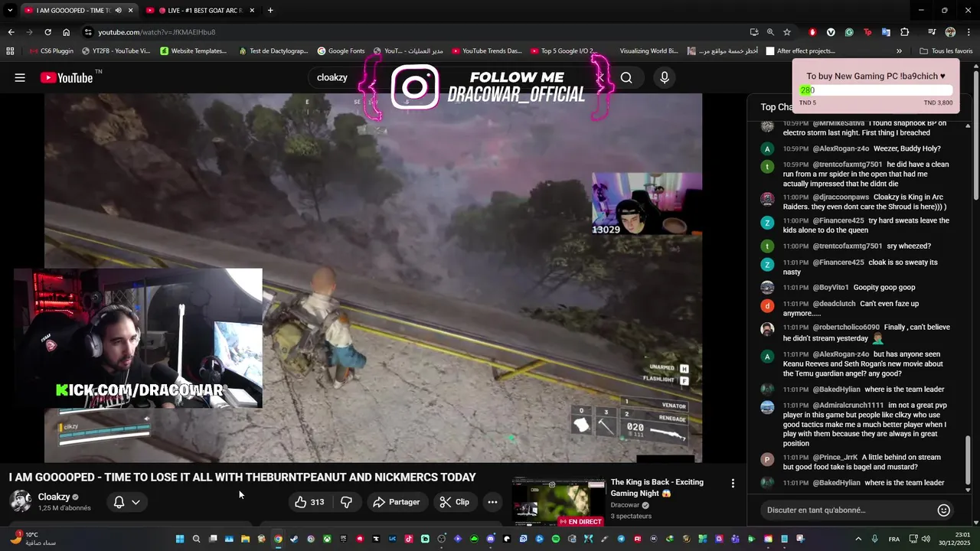Reload the page
Image resolution: width=980 pixels, height=551 pixels.
(x=47, y=32)
